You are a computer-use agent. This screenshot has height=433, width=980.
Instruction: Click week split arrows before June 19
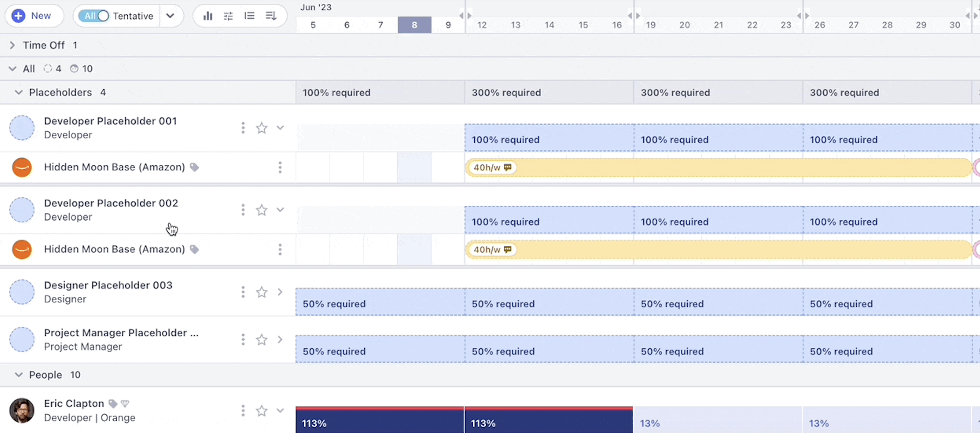click(634, 16)
